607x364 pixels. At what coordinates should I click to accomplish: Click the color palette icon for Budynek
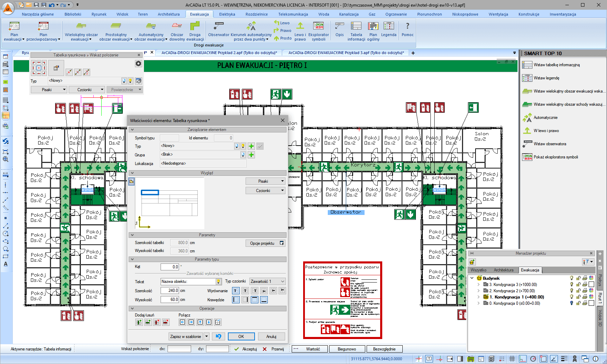point(591,278)
